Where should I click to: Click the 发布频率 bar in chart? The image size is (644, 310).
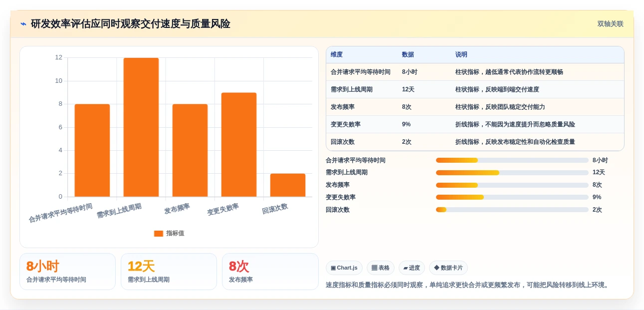pyautogui.click(x=190, y=150)
